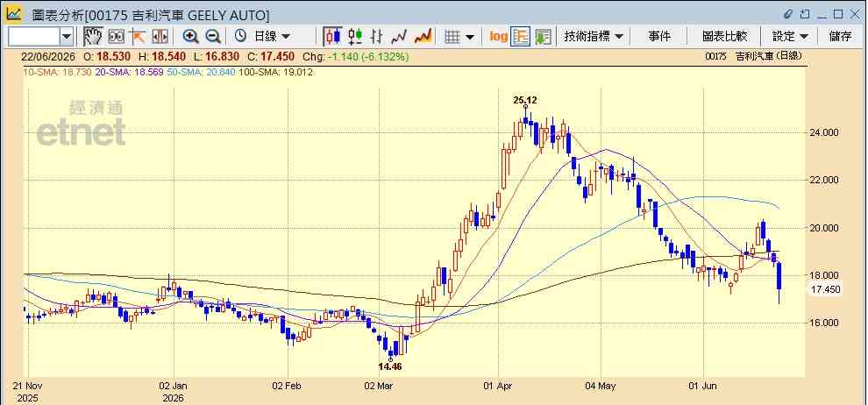The height and width of the screenshot is (405, 868).
Task: Toggle the log scale
Action: pyautogui.click(x=498, y=37)
